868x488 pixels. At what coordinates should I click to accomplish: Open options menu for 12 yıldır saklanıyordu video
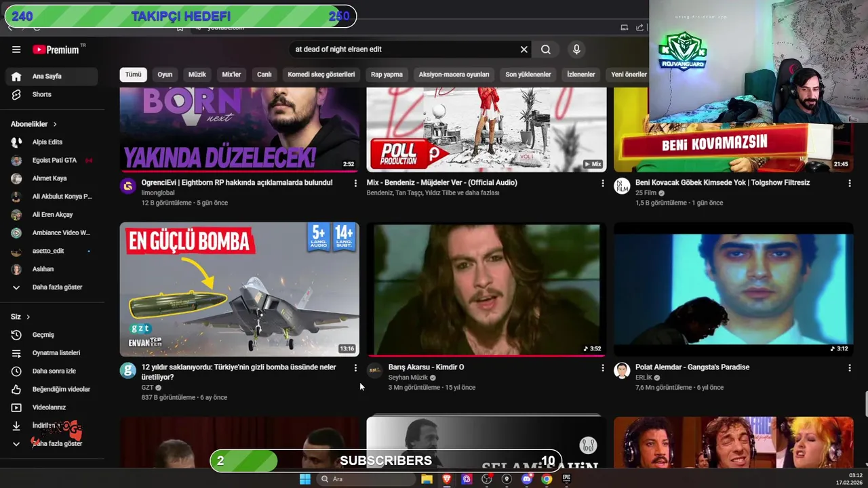[x=355, y=367]
